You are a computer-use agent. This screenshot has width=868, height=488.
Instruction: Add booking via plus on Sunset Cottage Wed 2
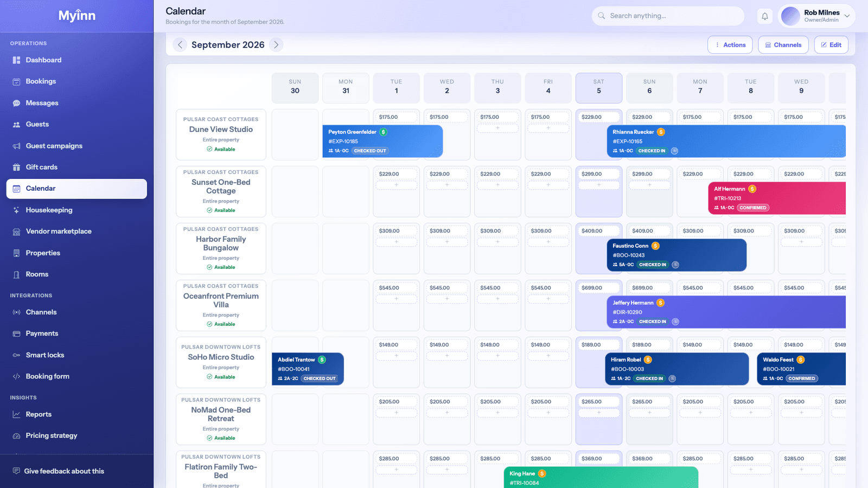coord(447,185)
